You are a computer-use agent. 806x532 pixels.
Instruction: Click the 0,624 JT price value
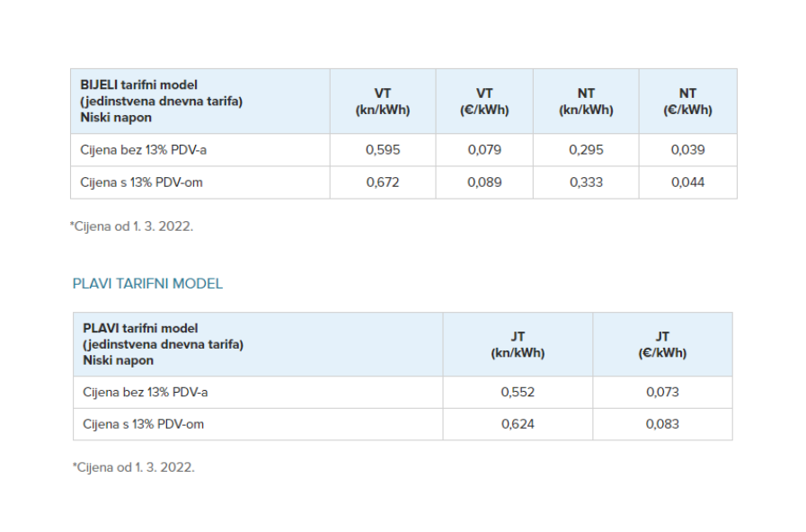(x=518, y=424)
